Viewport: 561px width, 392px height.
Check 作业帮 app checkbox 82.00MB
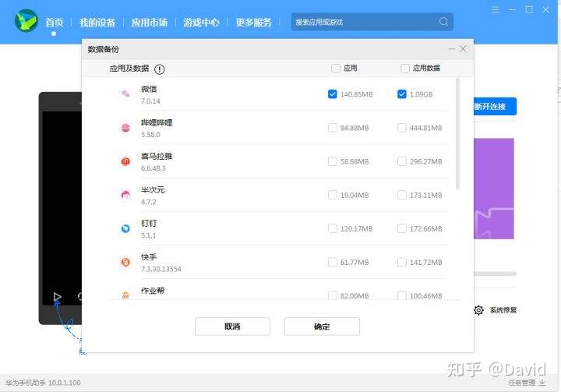(x=333, y=295)
